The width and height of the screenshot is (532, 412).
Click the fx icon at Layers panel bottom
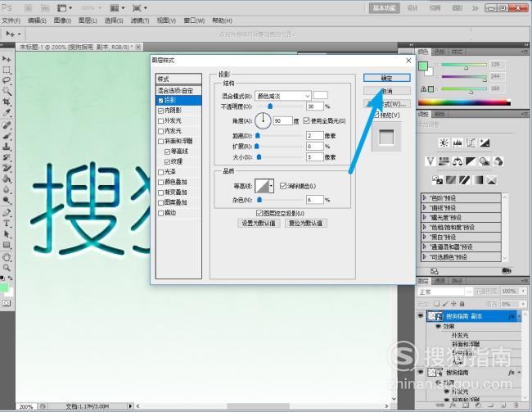pyautogui.click(x=453, y=405)
